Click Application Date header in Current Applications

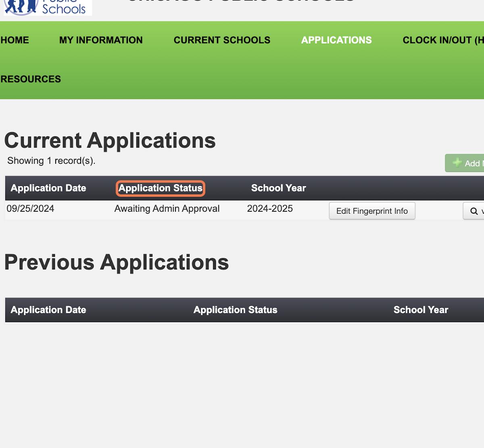click(x=48, y=188)
